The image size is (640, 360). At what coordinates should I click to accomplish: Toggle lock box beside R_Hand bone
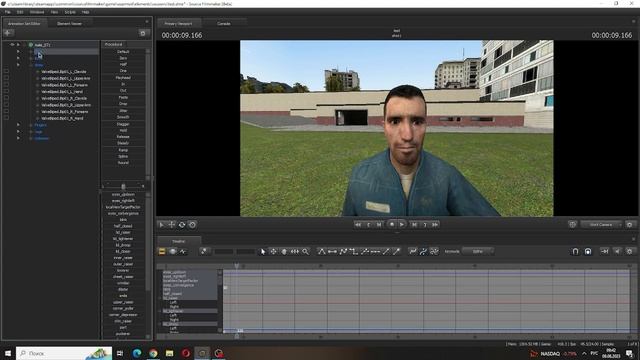click(x=6, y=118)
